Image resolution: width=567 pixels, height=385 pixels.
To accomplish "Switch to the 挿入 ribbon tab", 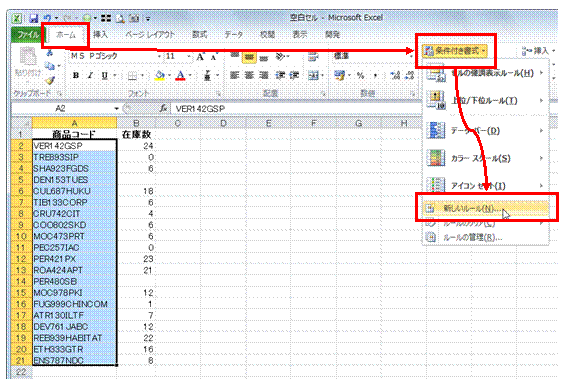I will pyautogui.click(x=100, y=35).
